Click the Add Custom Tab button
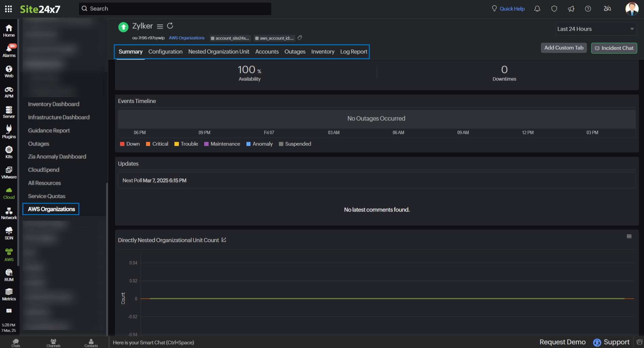Viewport: 644px width, 348px height. [564, 48]
